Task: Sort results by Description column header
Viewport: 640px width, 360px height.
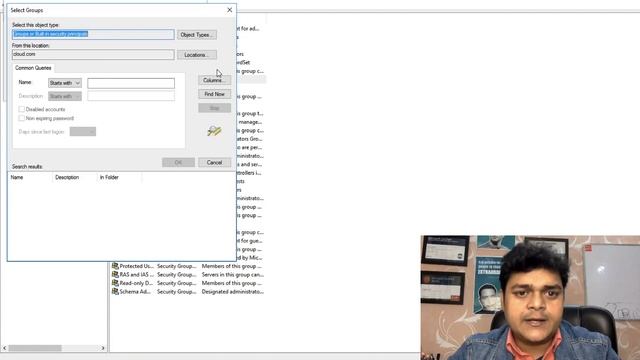Action: tap(74, 178)
